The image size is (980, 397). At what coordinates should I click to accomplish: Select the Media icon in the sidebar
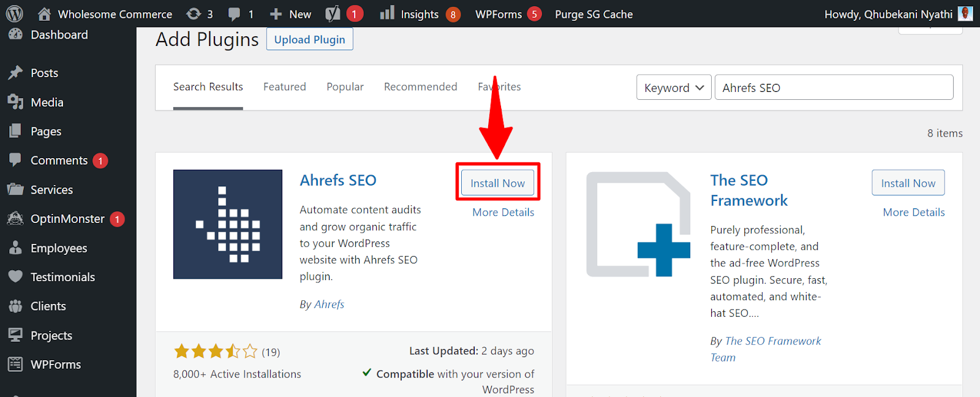click(15, 102)
